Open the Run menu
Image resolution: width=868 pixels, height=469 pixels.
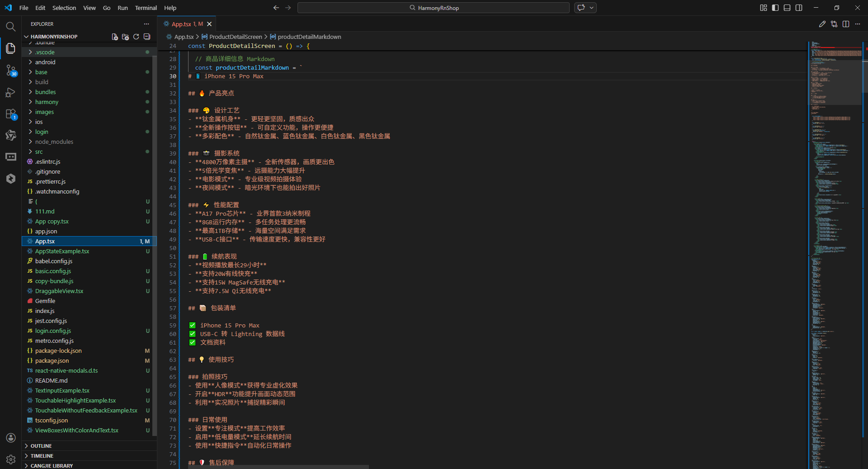123,8
